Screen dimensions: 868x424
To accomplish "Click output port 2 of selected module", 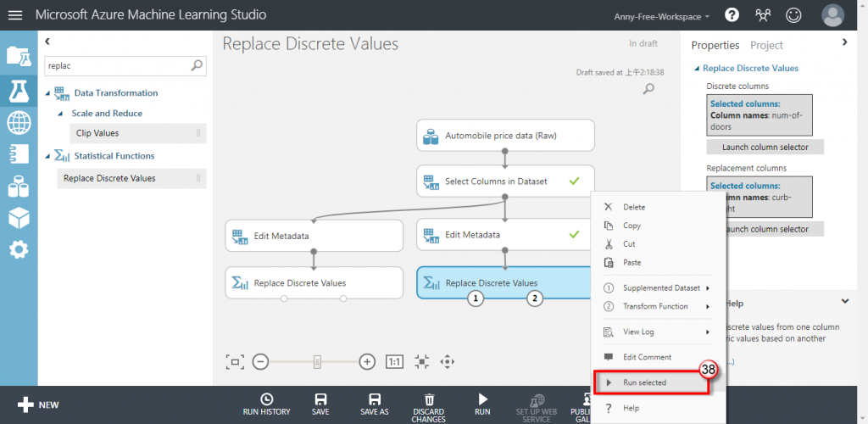I will click(534, 298).
